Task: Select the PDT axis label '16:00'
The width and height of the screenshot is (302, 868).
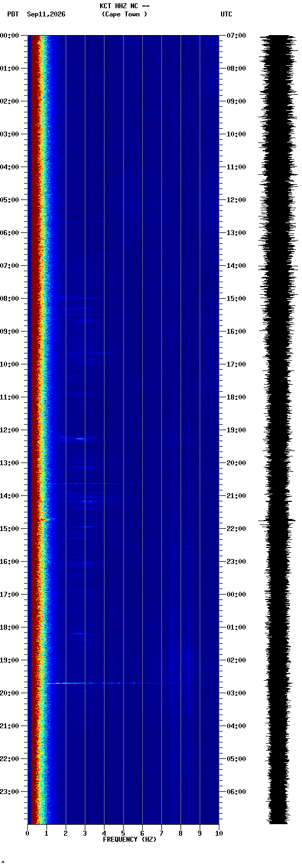Action: pos(10,562)
